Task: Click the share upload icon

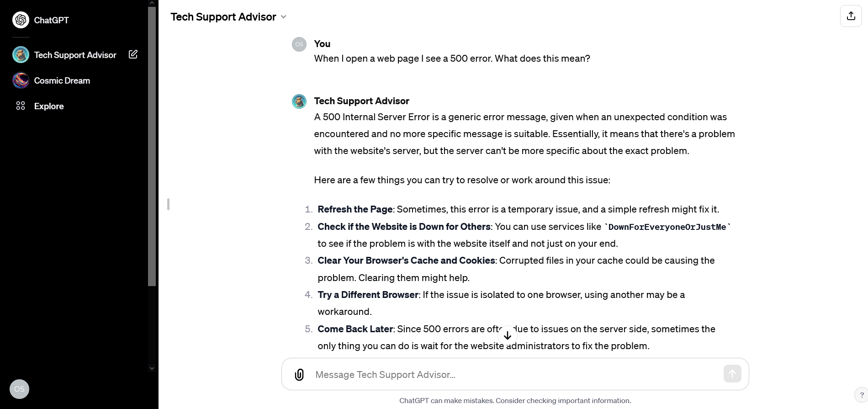Action: pos(851,16)
